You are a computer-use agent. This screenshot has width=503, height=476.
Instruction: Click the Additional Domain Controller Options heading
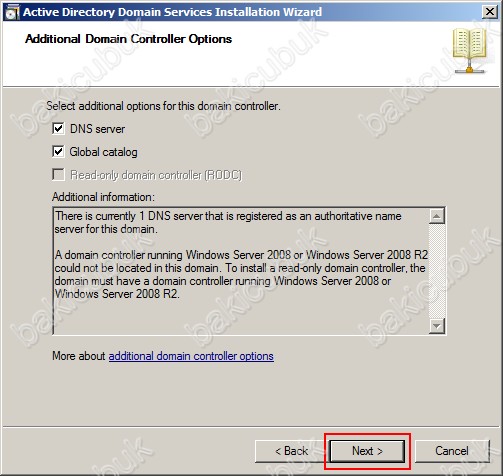tap(128, 39)
